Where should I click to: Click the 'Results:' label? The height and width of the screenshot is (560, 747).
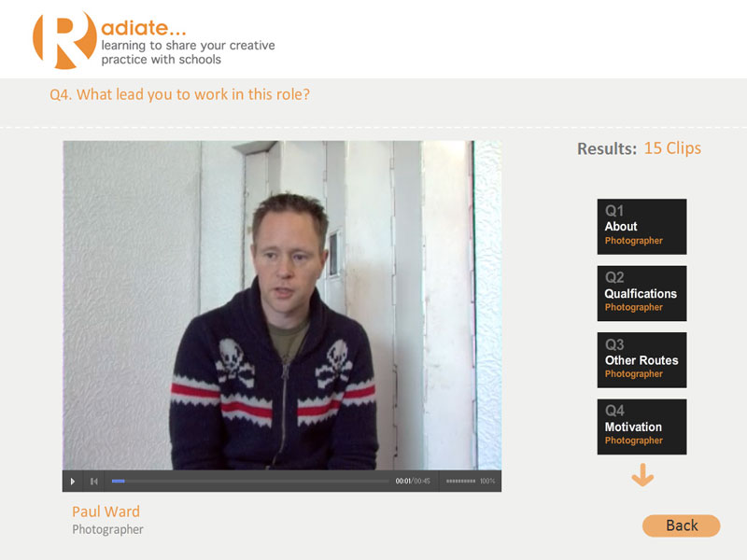[607, 149]
